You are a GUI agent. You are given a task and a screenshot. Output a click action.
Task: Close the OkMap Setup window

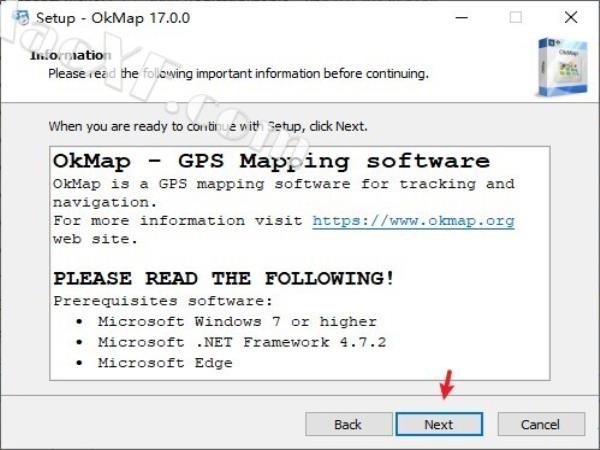point(571,17)
